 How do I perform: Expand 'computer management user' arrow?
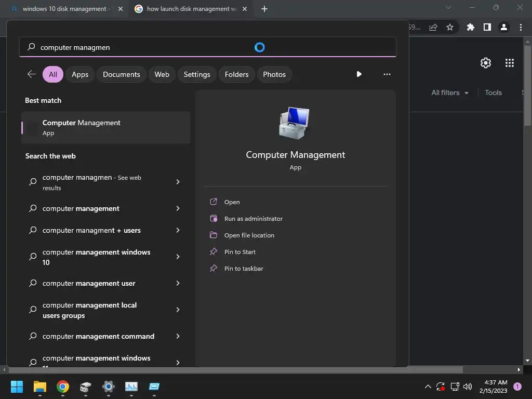click(178, 283)
